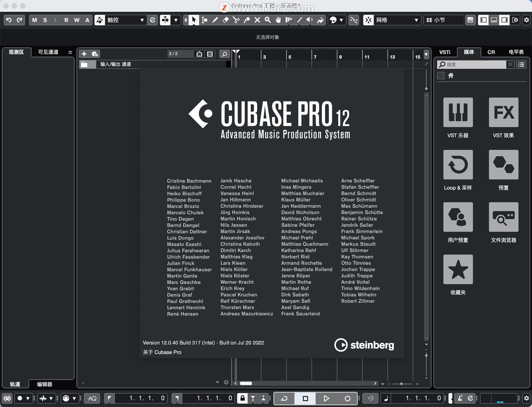Toggle the Snap on/off button

coord(369,20)
